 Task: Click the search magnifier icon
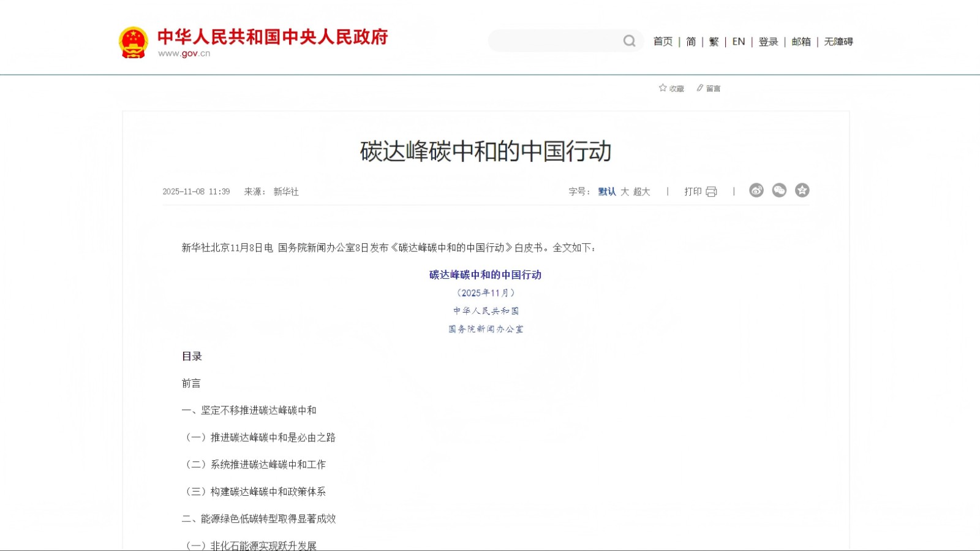629,41
